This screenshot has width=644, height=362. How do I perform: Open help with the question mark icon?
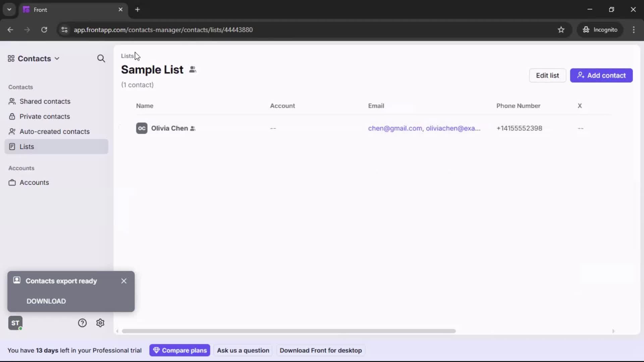(x=83, y=323)
